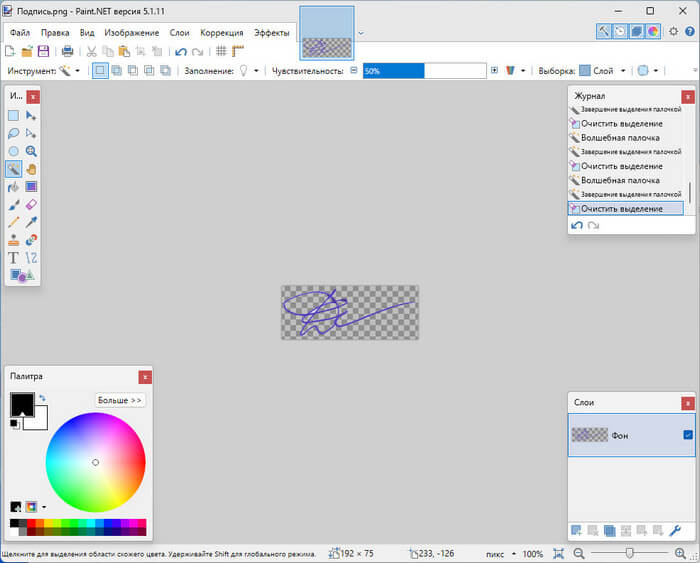Select the Text tool
This screenshot has height=563, width=700.
13,258
